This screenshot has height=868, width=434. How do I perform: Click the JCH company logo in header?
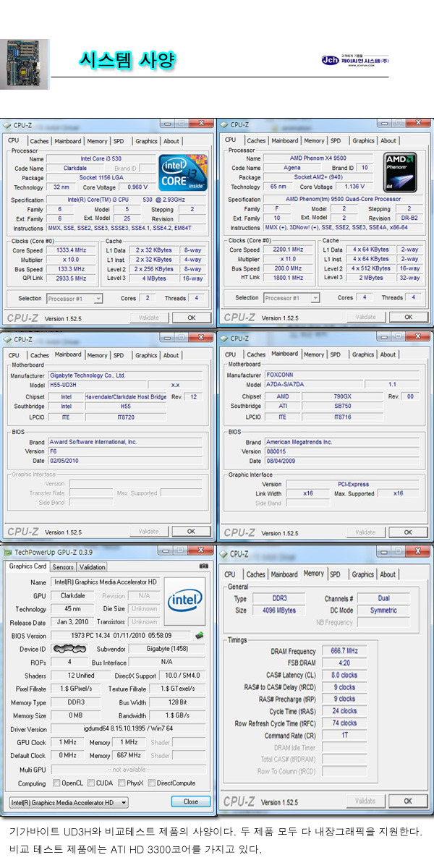tap(354, 60)
